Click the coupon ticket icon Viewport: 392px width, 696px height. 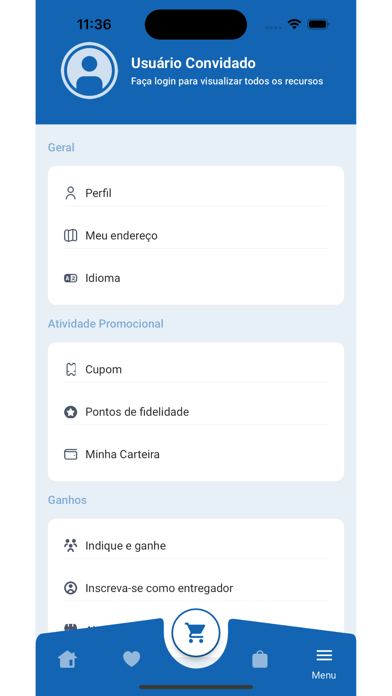(x=71, y=369)
